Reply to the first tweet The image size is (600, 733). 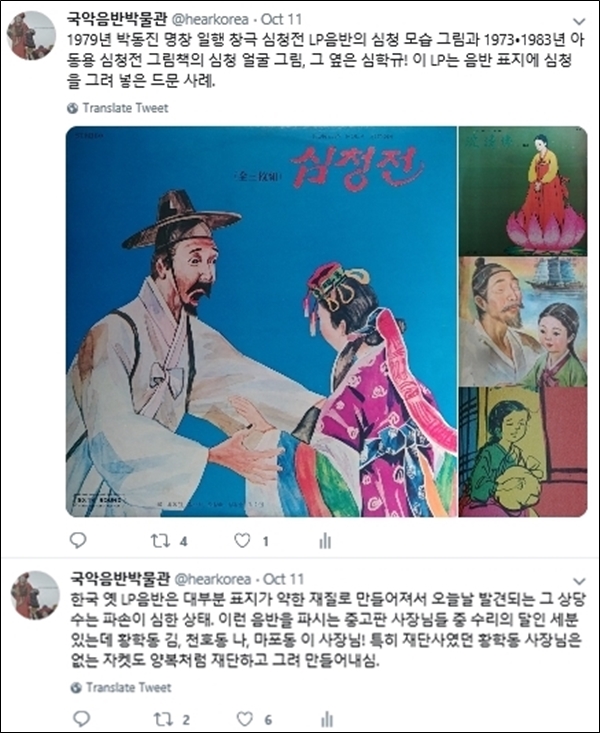coord(78,540)
